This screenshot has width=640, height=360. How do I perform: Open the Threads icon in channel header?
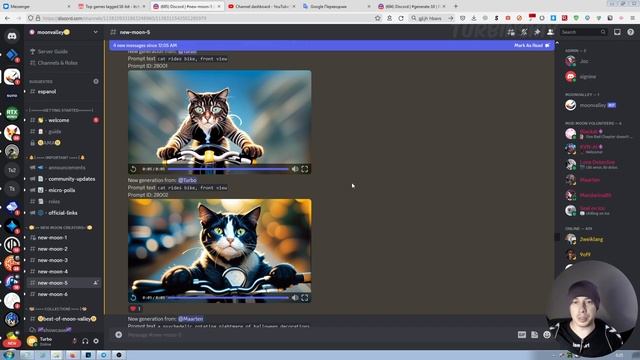[x=511, y=32]
